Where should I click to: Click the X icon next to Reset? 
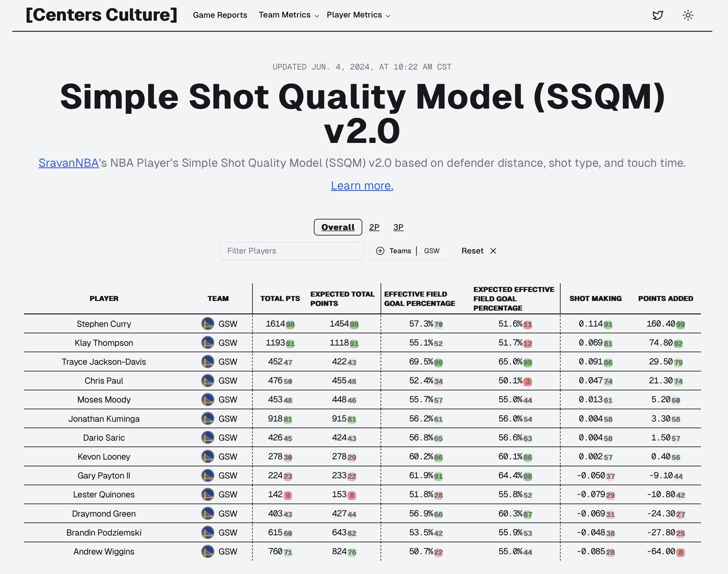click(x=493, y=251)
